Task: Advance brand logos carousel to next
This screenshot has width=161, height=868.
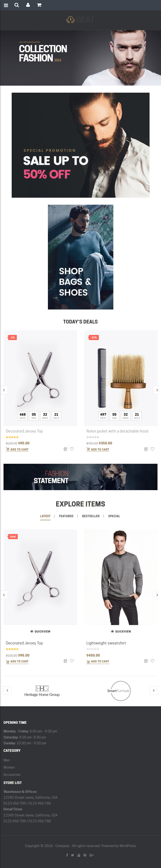Action: 154,690
